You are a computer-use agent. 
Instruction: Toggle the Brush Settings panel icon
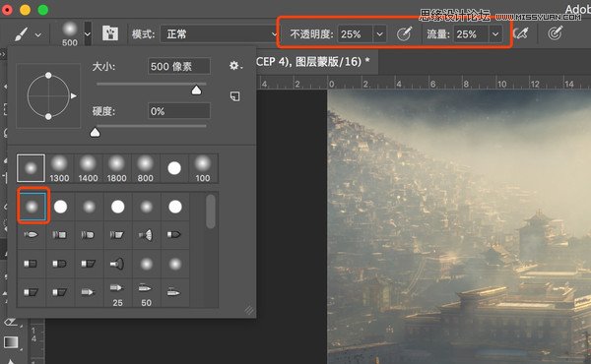pos(110,33)
